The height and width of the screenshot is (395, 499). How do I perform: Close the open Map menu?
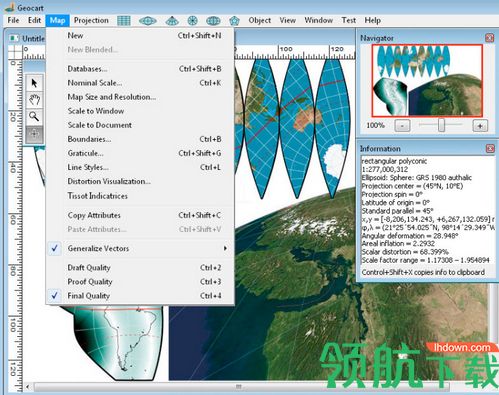coord(57,20)
